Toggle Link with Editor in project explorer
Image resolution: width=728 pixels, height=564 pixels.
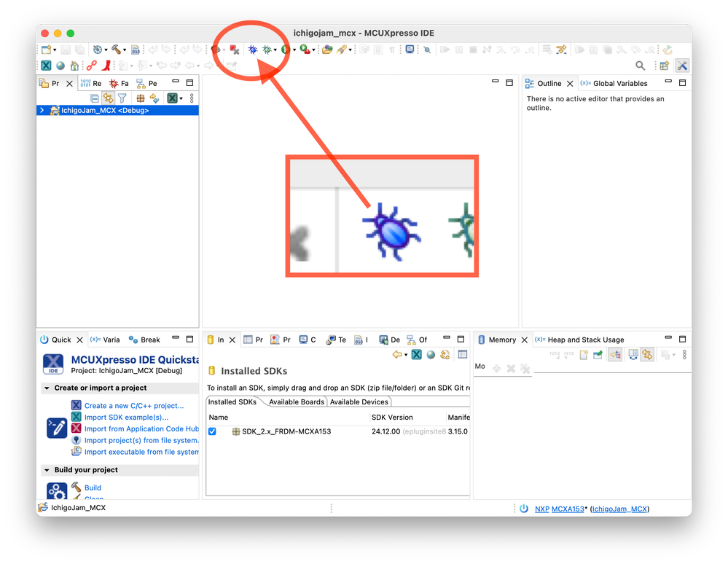[108, 98]
